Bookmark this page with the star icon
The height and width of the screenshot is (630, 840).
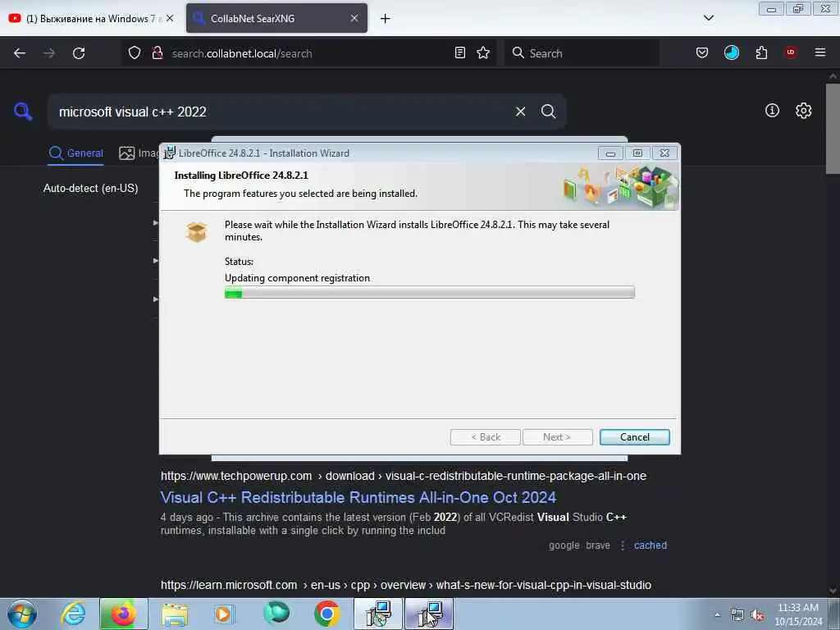(x=483, y=52)
